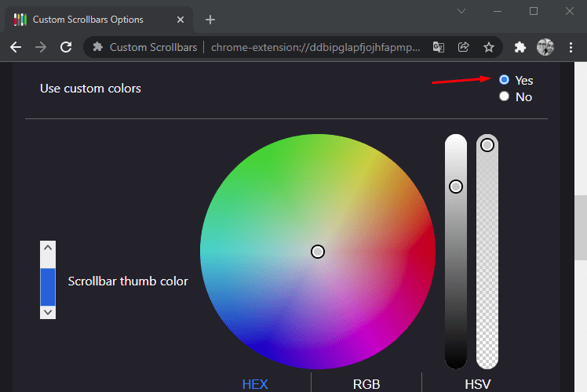The width and height of the screenshot is (587, 392).
Task: Open a new tab with the plus button
Action: pyautogui.click(x=210, y=20)
